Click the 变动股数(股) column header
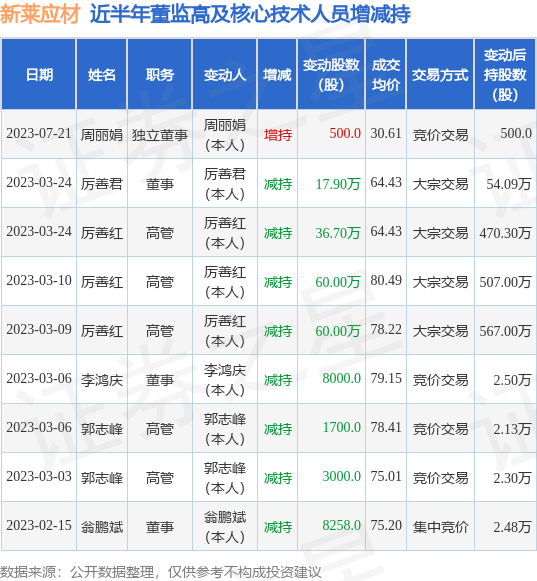The width and height of the screenshot is (537, 581). pyautogui.click(x=331, y=75)
